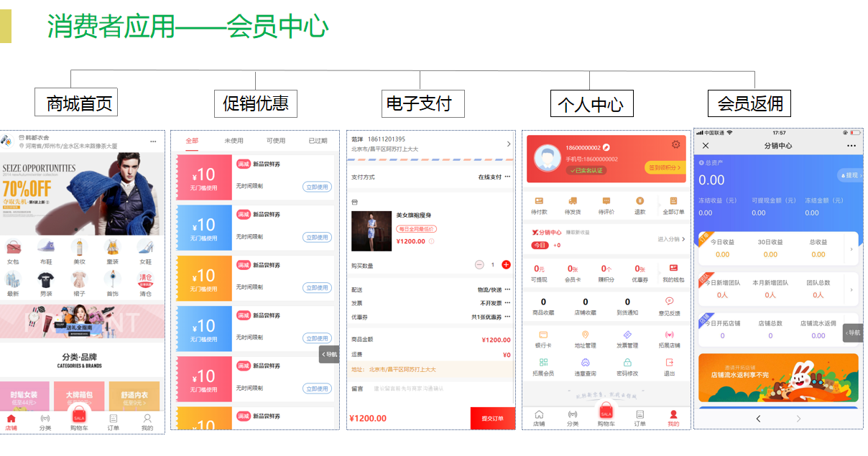Tap the 清仓 clearance icon
The height and width of the screenshot is (456, 868).
(x=145, y=281)
